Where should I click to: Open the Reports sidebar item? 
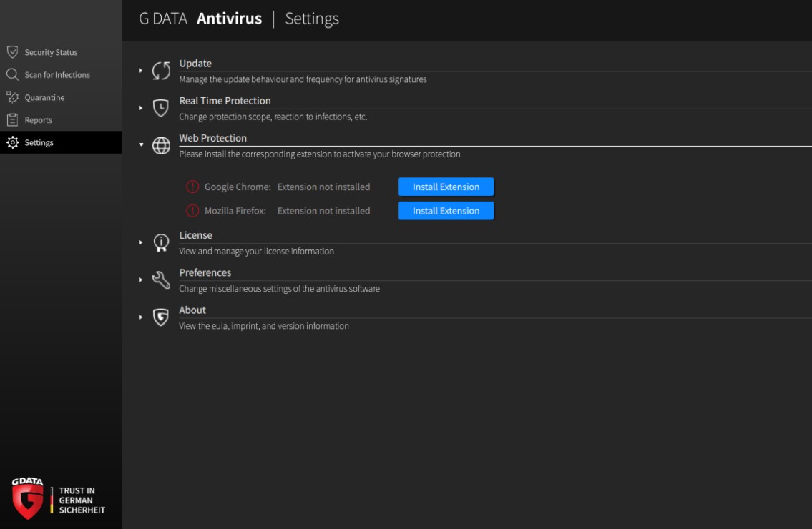pyautogui.click(x=61, y=119)
